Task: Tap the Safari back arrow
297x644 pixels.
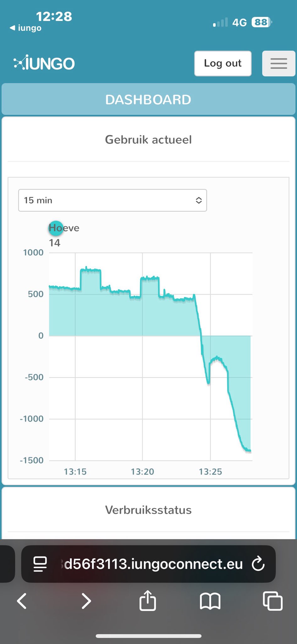Action: (x=22, y=601)
